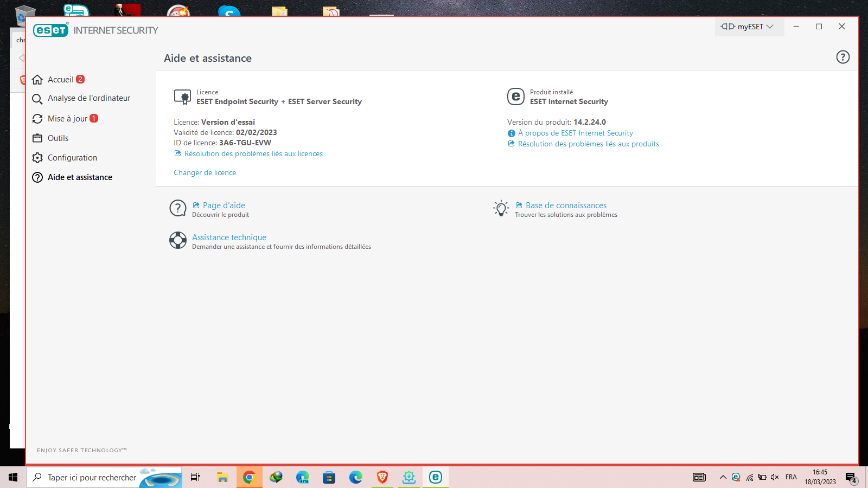Click the red 2 badge on Accueil
The width and height of the screenshot is (868, 488).
pyautogui.click(x=80, y=79)
